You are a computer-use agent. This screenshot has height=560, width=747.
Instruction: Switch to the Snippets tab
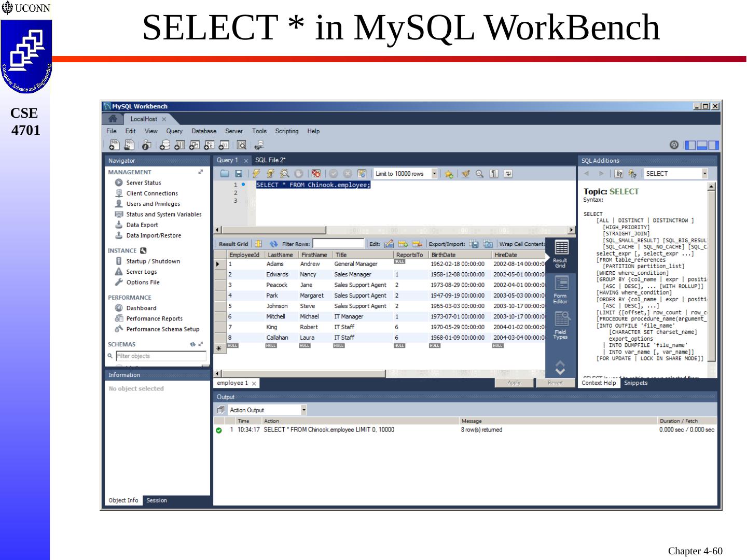pyautogui.click(x=635, y=383)
